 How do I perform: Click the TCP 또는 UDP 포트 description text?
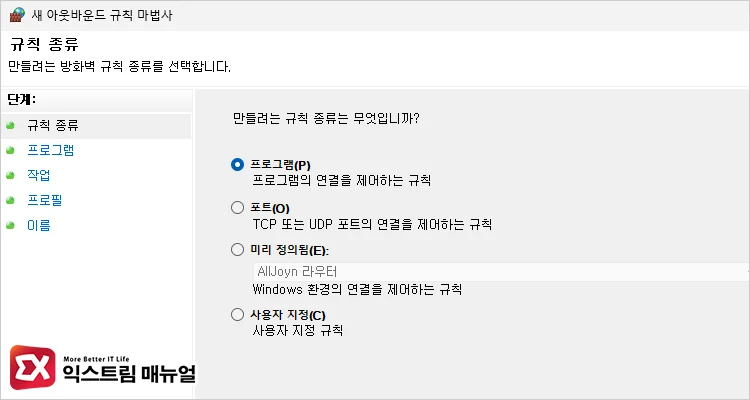click(370, 224)
